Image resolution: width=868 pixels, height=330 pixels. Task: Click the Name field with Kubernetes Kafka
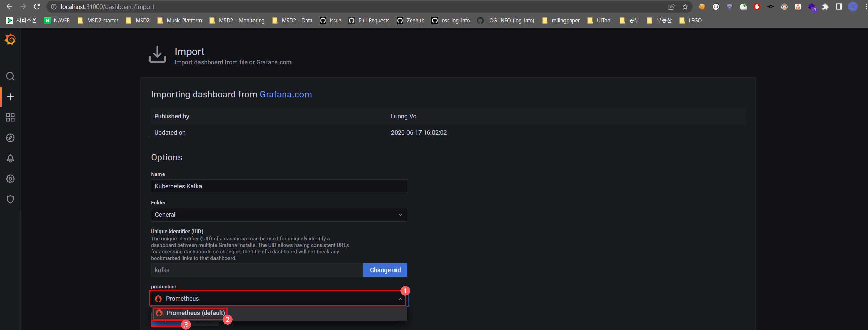point(279,186)
